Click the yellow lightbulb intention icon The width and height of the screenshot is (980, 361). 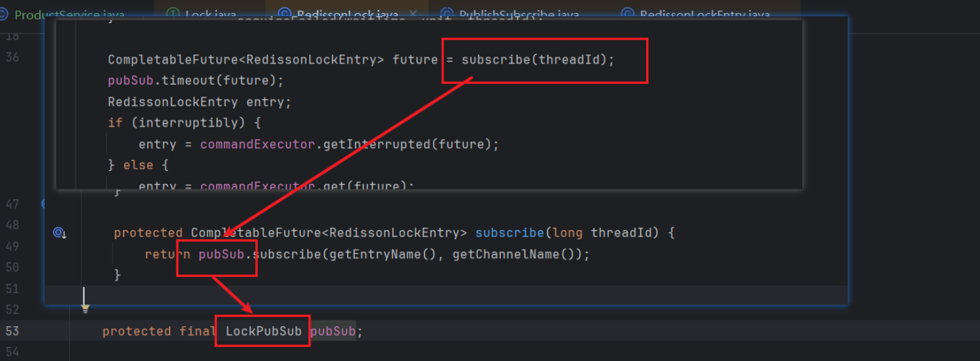coord(85,307)
